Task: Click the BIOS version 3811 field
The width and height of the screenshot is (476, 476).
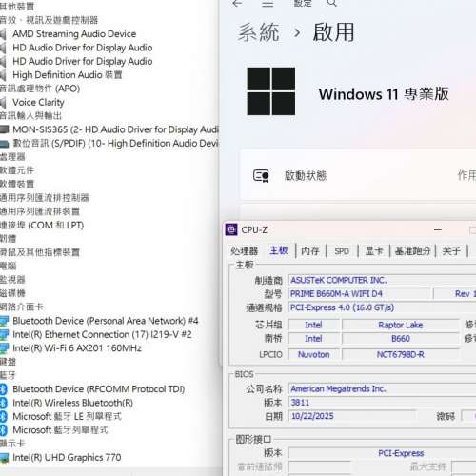Action: tap(382, 403)
